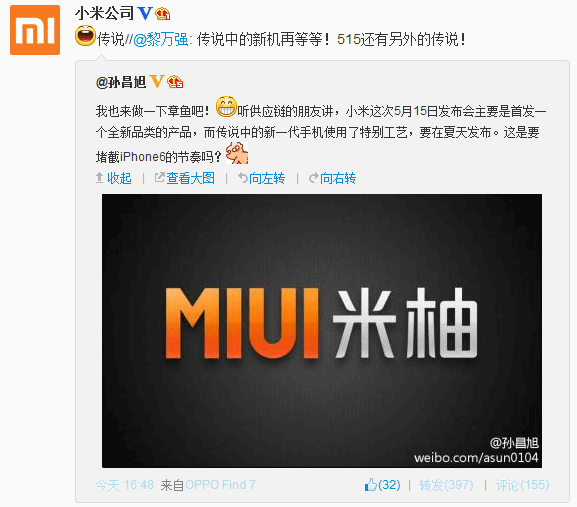Click the orange Xiaomi MI avatar logo
The image size is (577, 507).
pos(35,30)
